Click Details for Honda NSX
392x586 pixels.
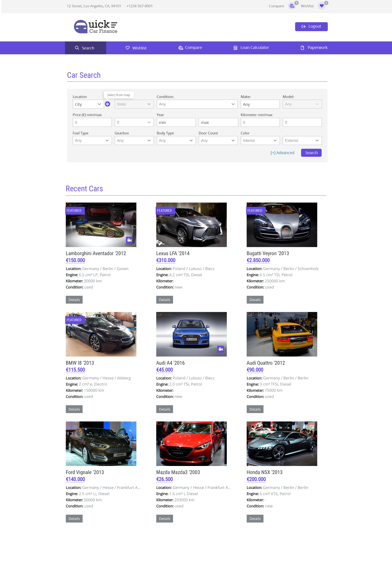tap(255, 518)
